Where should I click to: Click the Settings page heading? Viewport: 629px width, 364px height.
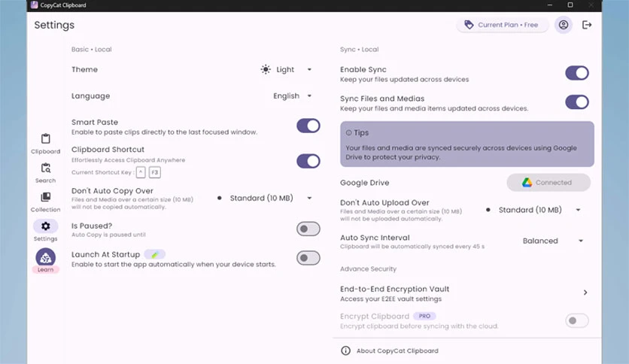[54, 25]
